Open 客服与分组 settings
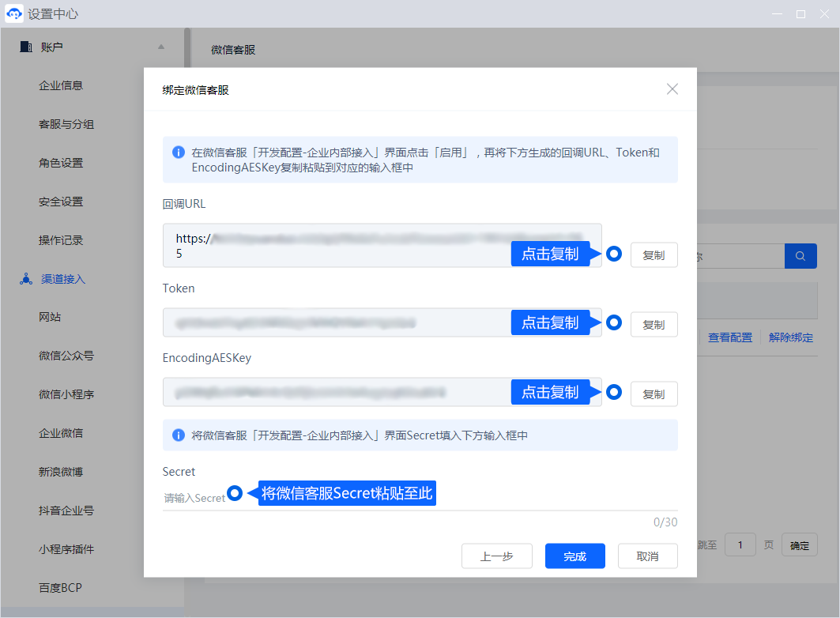Viewport: 840px width, 618px height. (x=66, y=124)
